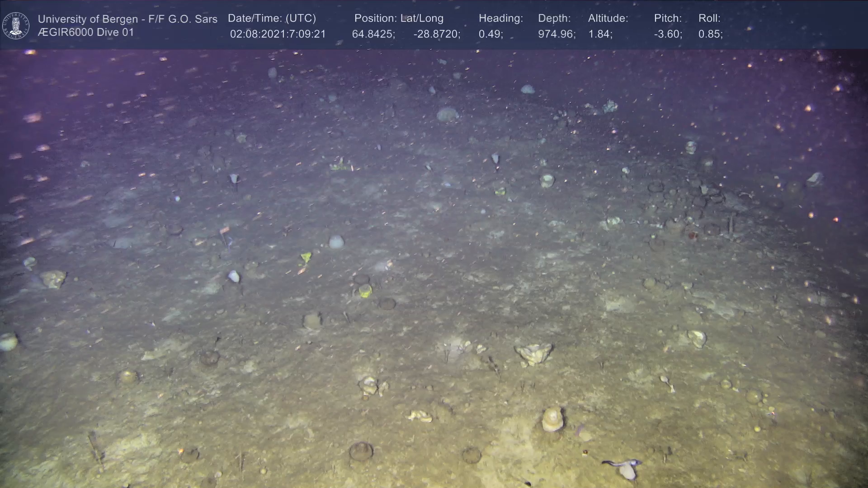
Task: Click the pitch value -3.60
Action: (x=668, y=34)
